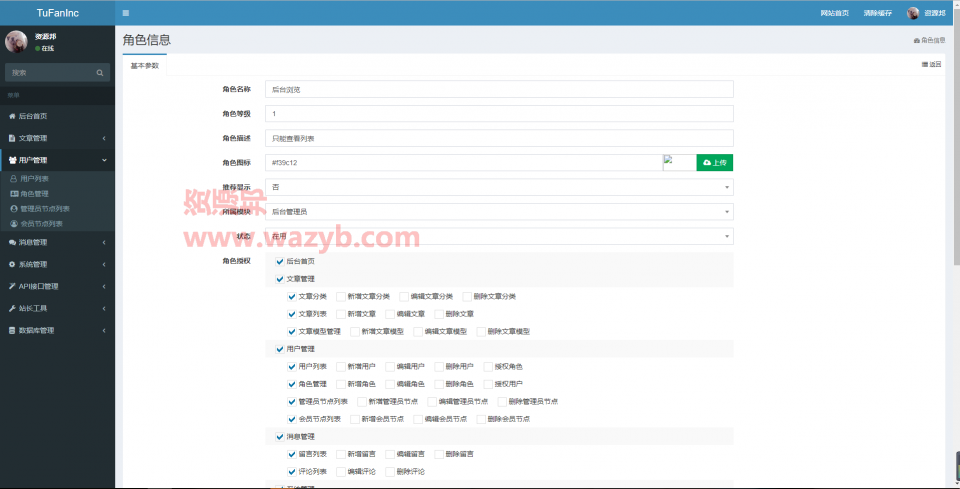Image resolution: width=960 pixels, height=489 pixels.
Task: Click the 角色名称 input field
Action: tap(499, 89)
